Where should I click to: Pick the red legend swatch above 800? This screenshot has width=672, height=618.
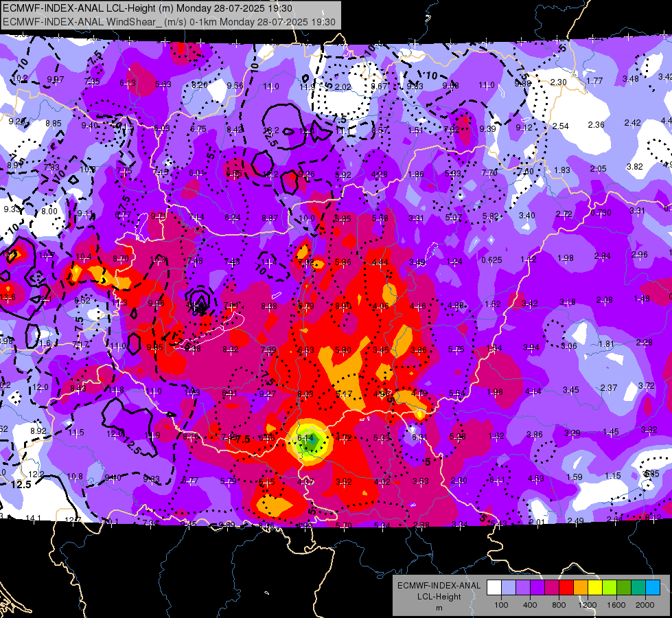click(566, 588)
